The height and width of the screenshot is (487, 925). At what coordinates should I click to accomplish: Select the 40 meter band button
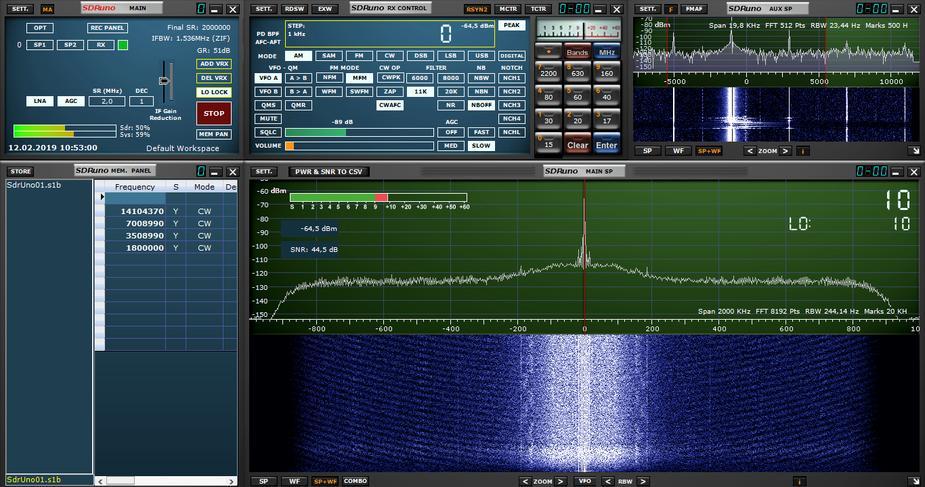pyautogui.click(x=607, y=95)
